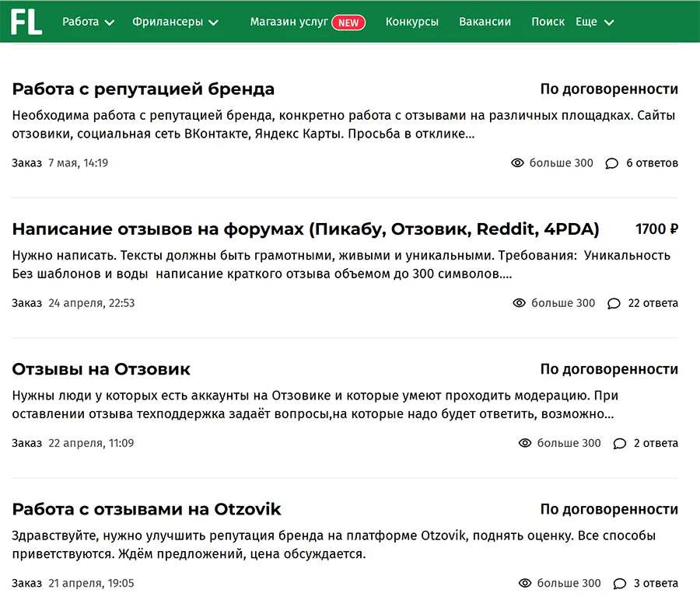
Task: Click the comment bubble icon beside 6 ответов
Action: [611, 163]
